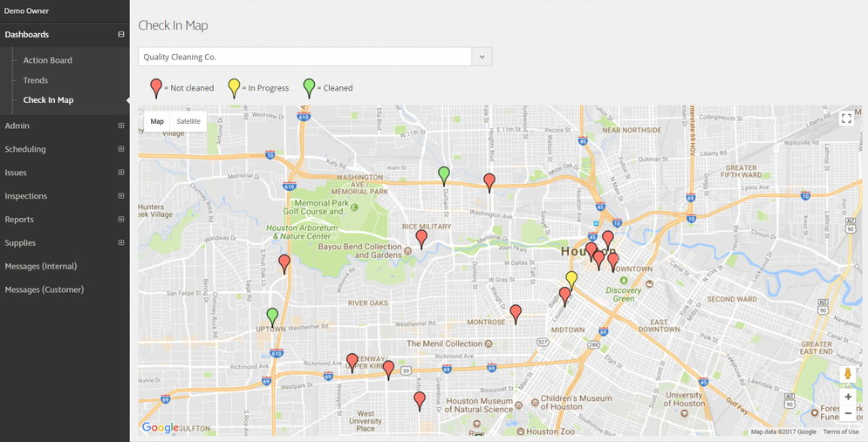Click the green pin at Uptown
868x442 pixels.
click(272, 317)
